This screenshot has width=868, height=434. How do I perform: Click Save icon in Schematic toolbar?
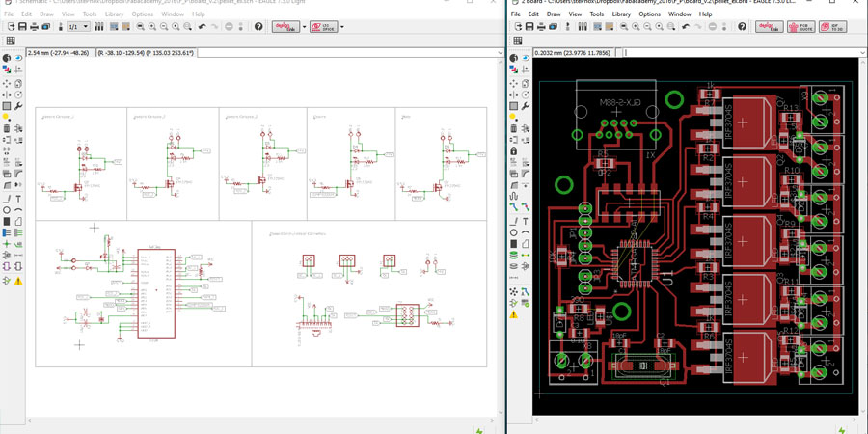(x=23, y=27)
